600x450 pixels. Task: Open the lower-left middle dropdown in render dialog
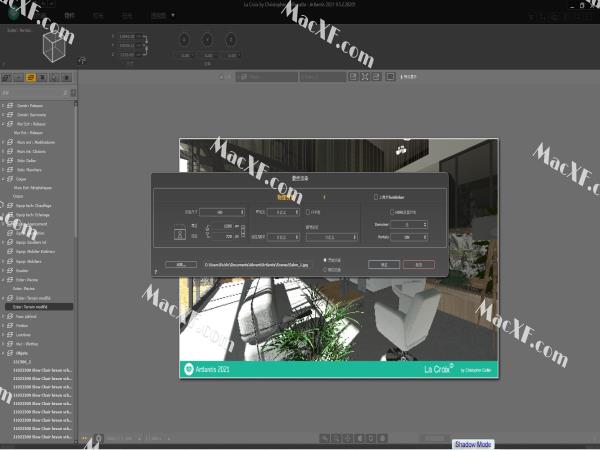[283, 237]
